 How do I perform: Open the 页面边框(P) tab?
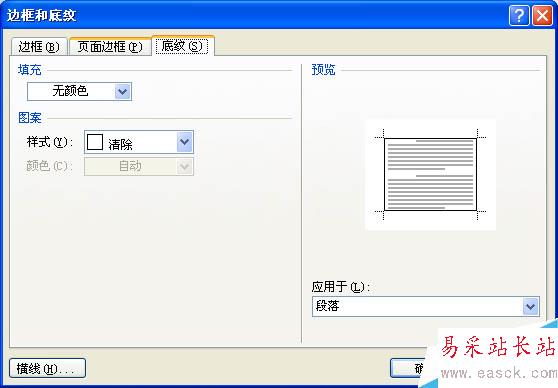tap(110, 47)
